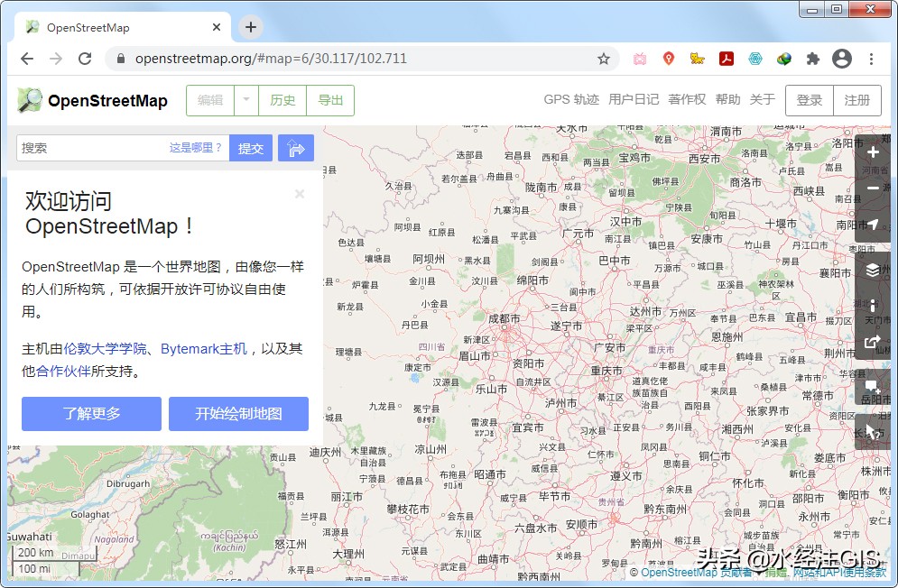Image resolution: width=898 pixels, height=588 pixels.
Task: Click the 注册 button
Action: point(857,100)
